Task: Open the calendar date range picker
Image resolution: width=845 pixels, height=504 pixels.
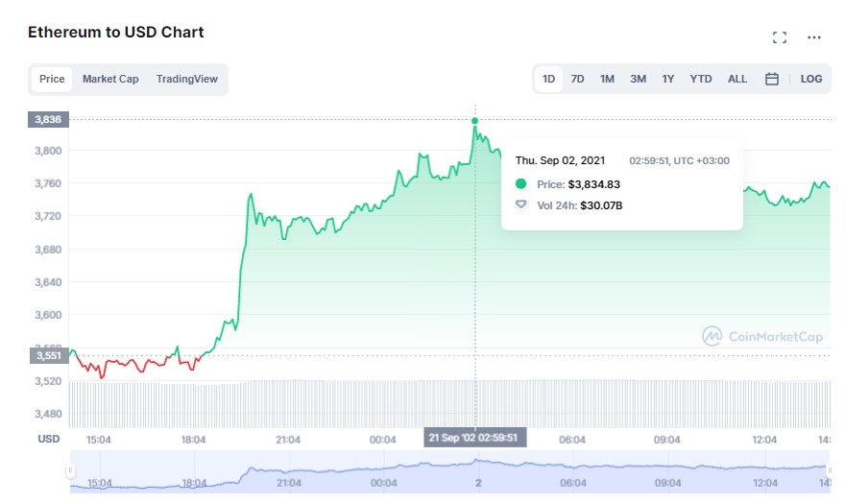Action: [771, 79]
